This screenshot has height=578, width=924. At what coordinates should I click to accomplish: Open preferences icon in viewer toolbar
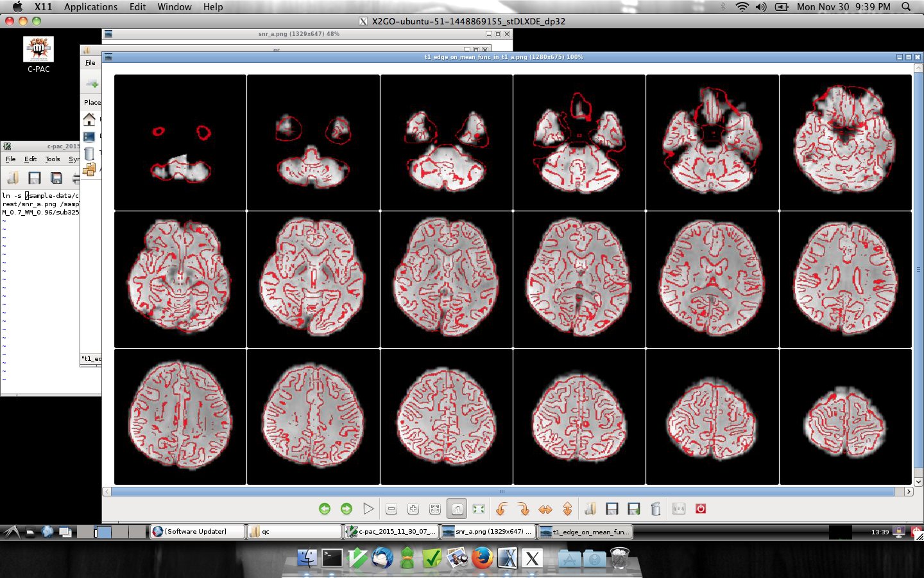(x=679, y=509)
